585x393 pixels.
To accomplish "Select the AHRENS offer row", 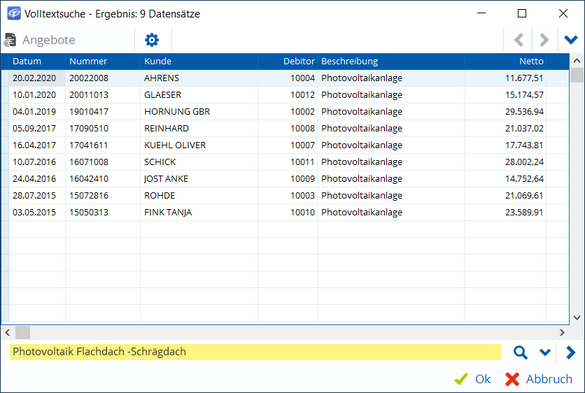I will tap(285, 78).
